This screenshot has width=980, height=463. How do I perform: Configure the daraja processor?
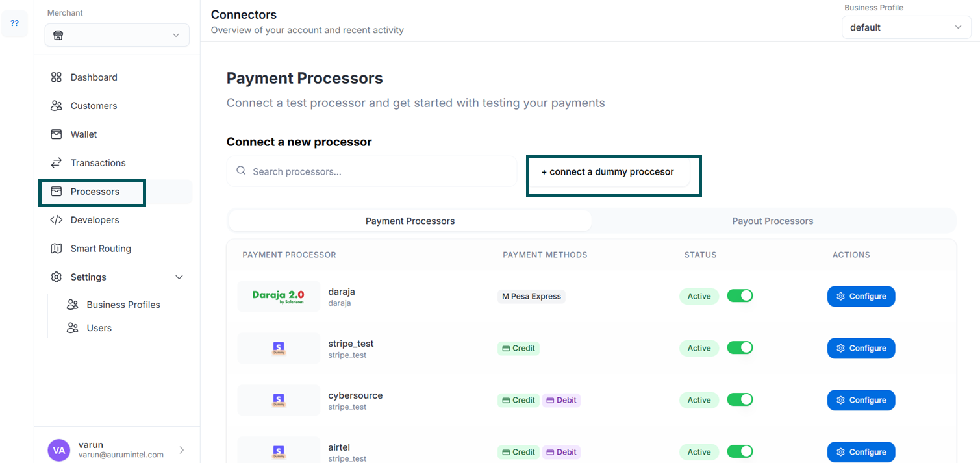pyautogui.click(x=861, y=296)
